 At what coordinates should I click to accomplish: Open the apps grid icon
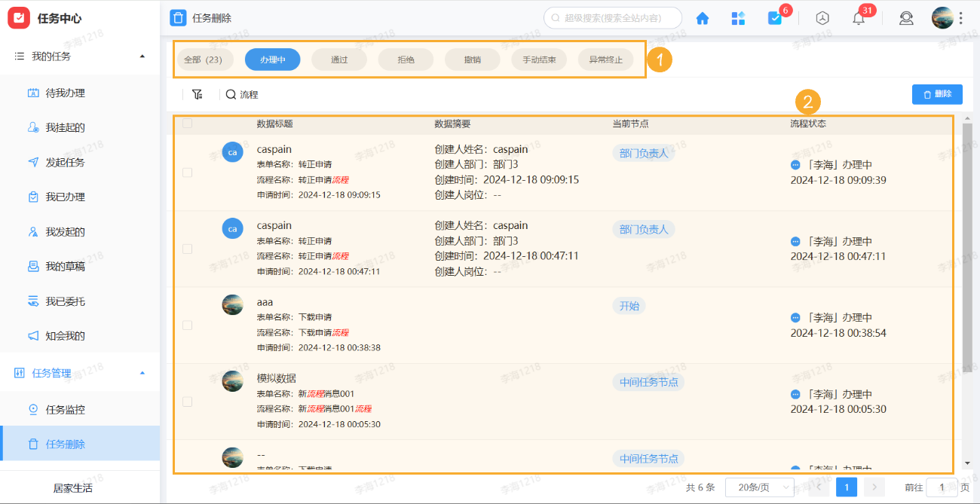(x=738, y=17)
